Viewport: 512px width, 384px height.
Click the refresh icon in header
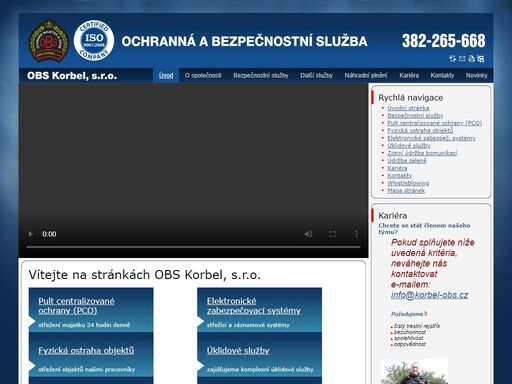pos(452,59)
